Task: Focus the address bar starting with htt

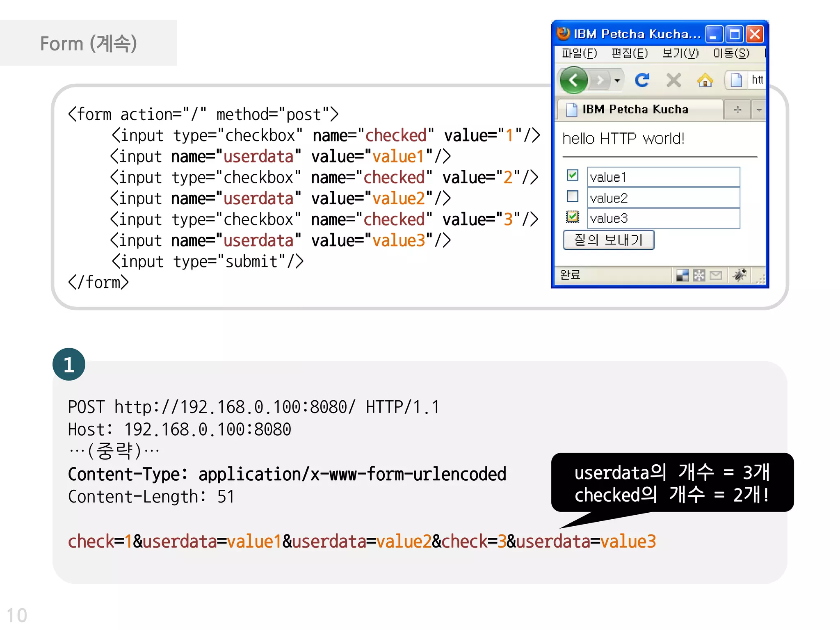Action: tap(757, 80)
